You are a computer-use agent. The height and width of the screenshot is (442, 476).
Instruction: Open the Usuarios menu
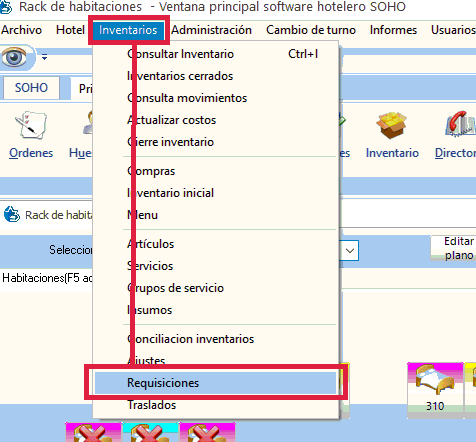point(453,30)
